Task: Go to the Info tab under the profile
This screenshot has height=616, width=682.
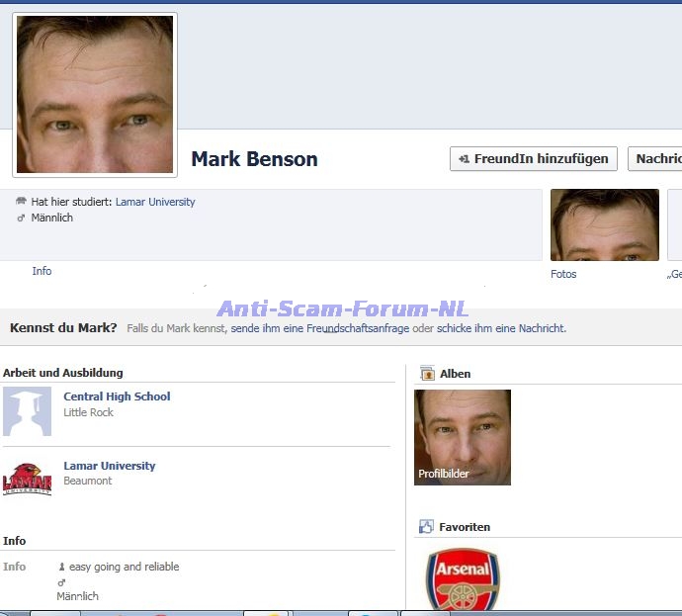Action: (42, 271)
